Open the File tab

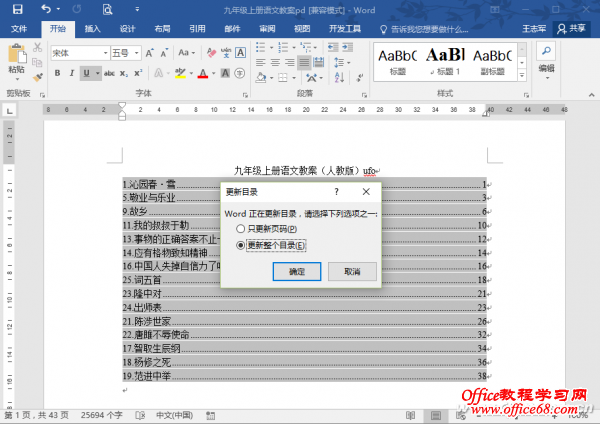(19, 29)
